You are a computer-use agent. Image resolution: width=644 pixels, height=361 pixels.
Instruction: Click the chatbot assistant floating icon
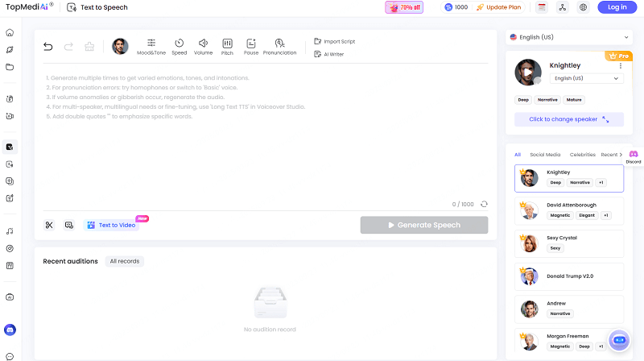(619, 340)
